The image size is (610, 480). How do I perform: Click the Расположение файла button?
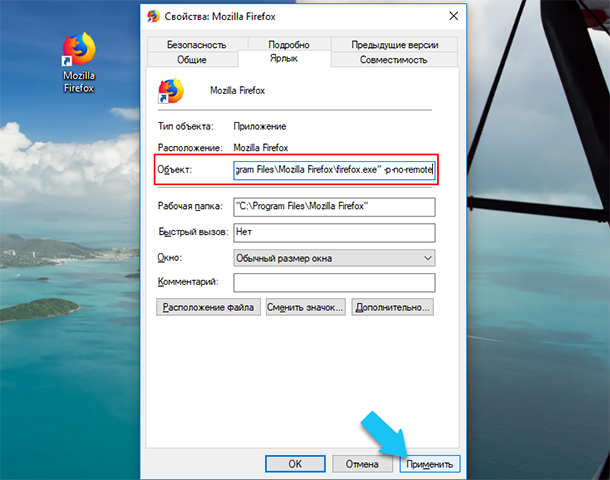[208, 307]
